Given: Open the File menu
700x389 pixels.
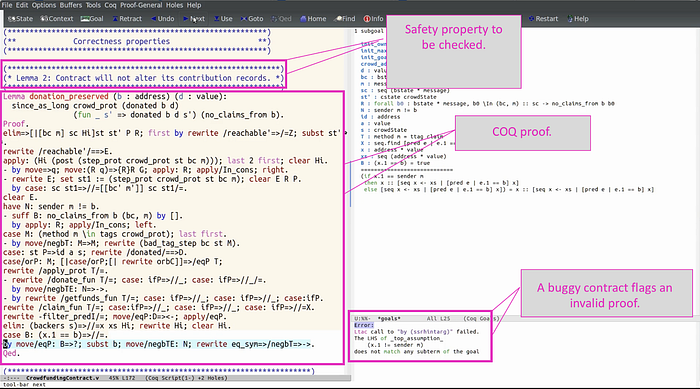Looking at the screenshot, I should [x=7, y=5].
